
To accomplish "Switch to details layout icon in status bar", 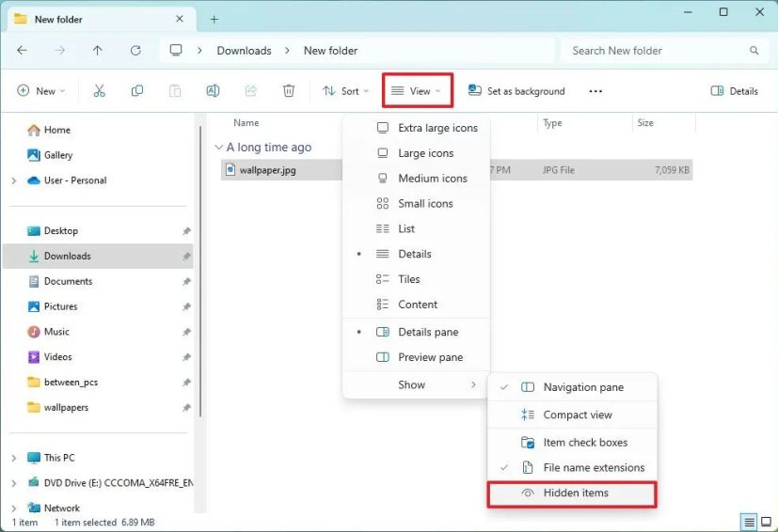I will click(x=749, y=522).
